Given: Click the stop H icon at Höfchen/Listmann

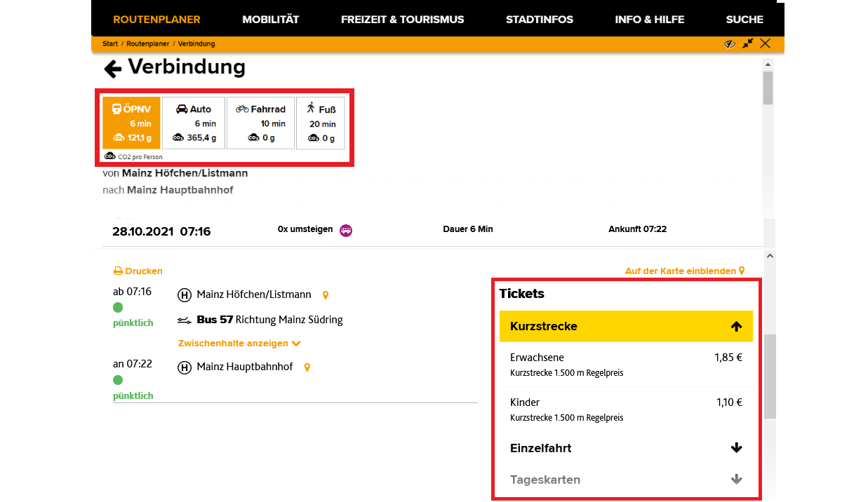Looking at the screenshot, I should 185,295.
